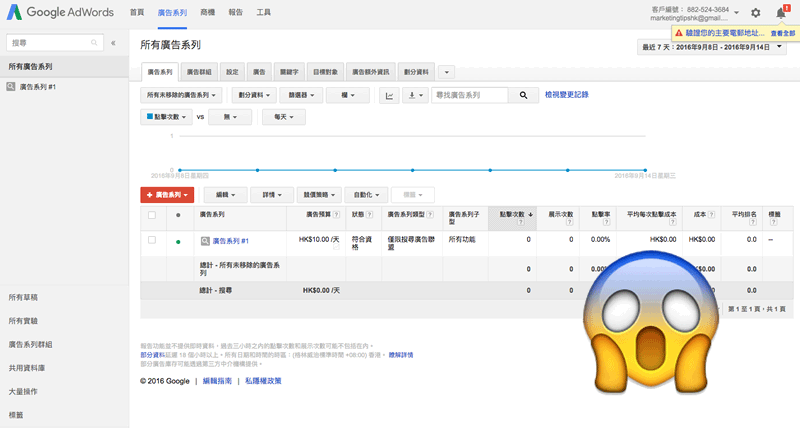Toggle the chart display icon in the toolbar
800x428 pixels.
click(389, 95)
